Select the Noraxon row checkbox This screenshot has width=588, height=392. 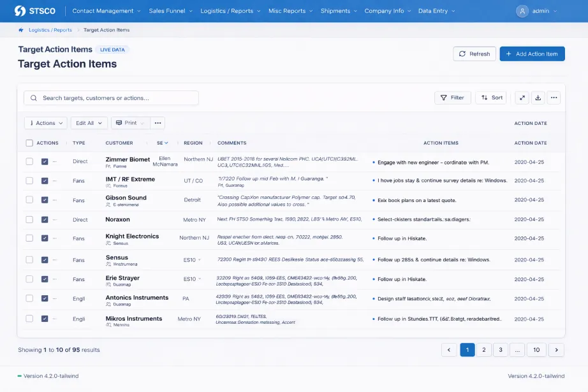[x=29, y=220]
